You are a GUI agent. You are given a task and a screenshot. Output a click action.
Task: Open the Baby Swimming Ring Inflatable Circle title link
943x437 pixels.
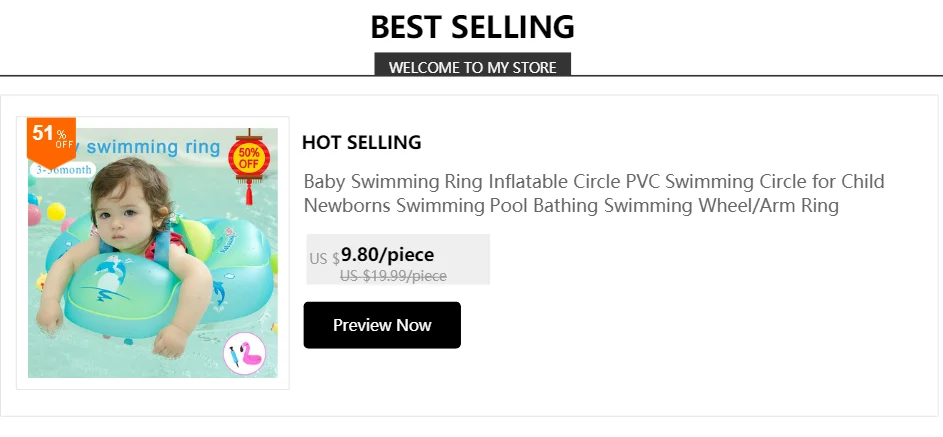tap(593, 194)
